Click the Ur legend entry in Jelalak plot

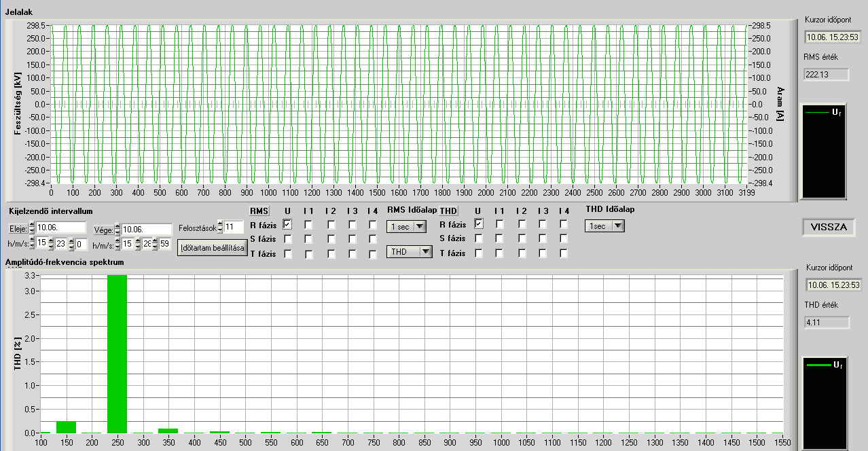click(824, 112)
